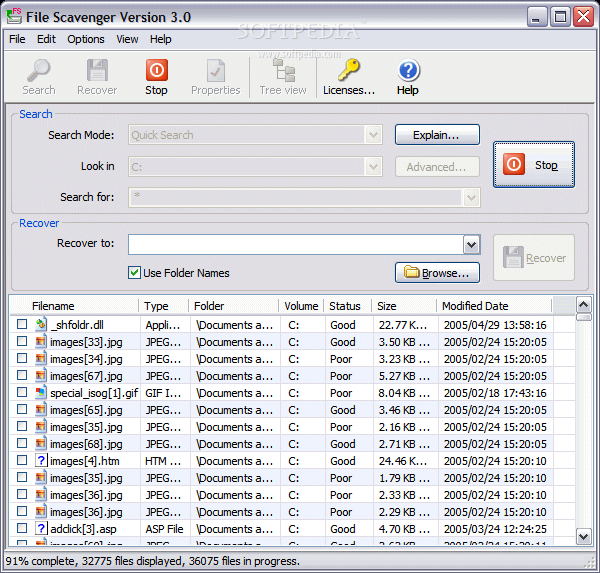Check the images[4].htm row checkbox
This screenshot has height=573, width=600.
point(22,460)
